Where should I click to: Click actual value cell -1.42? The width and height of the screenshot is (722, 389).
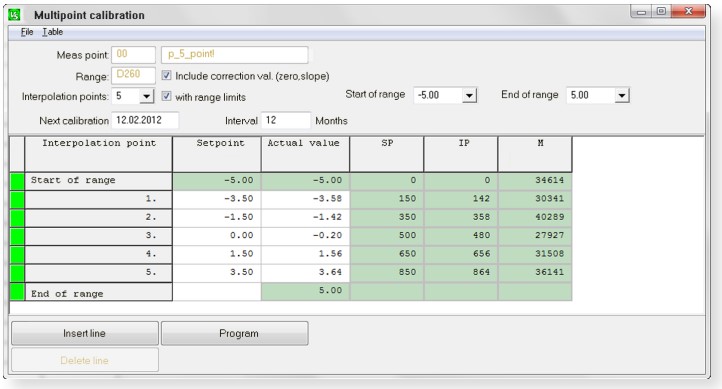pyautogui.click(x=305, y=218)
